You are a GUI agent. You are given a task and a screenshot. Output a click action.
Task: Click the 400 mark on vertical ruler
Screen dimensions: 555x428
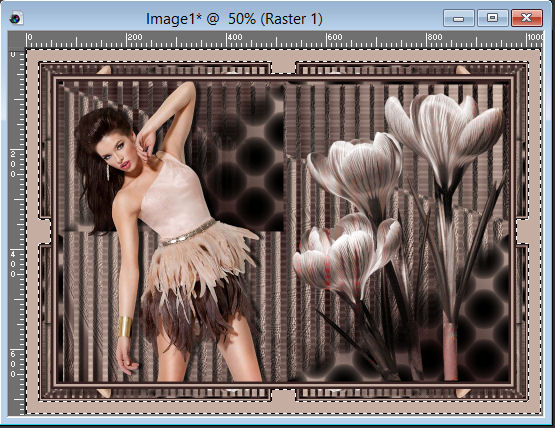pyautogui.click(x=13, y=264)
